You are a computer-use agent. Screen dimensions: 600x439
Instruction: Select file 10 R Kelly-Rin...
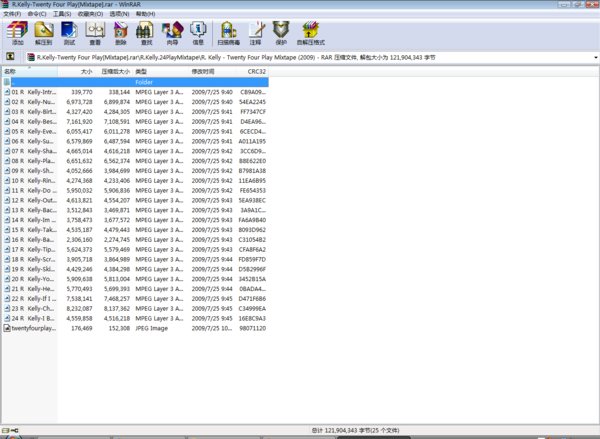tap(34, 181)
